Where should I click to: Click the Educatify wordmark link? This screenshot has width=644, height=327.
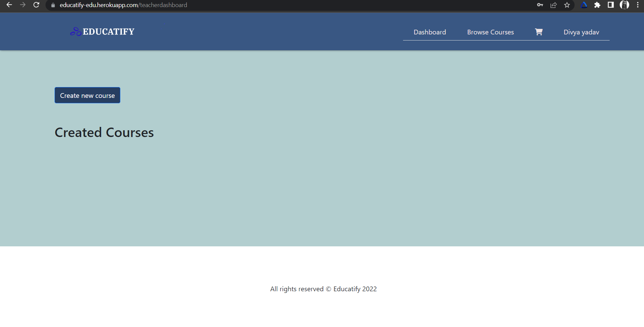pyautogui.click(x=108, y=31)
